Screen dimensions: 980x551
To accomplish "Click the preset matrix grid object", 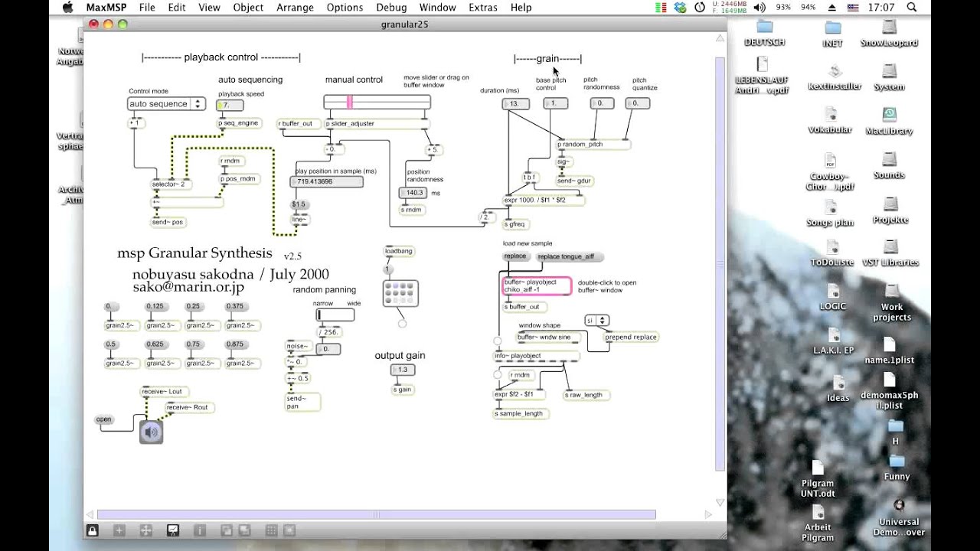I will pyautogui.click(x=400, y=293).
